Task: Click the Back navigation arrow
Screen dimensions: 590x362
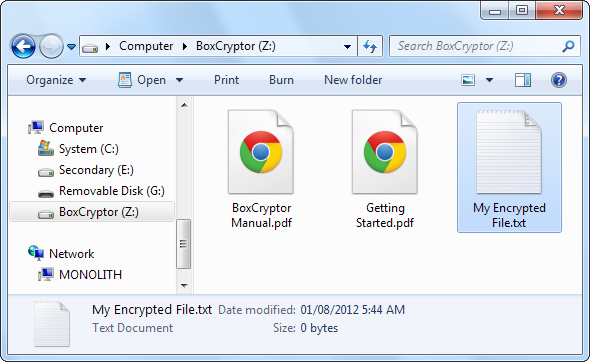Action: coord(23,47)
